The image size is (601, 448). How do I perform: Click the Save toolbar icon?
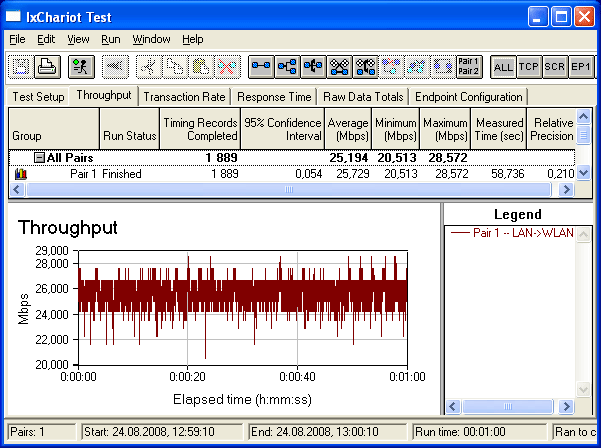tap(21, 67)
